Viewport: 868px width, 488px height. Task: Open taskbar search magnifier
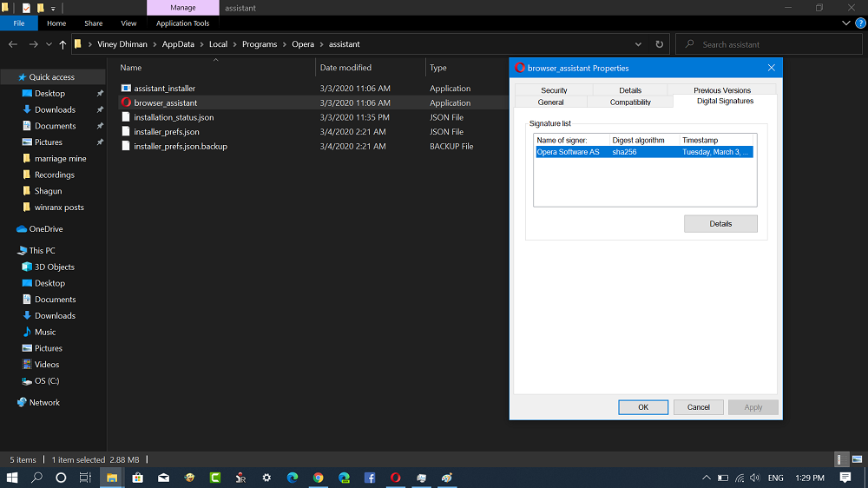(36, 478)
